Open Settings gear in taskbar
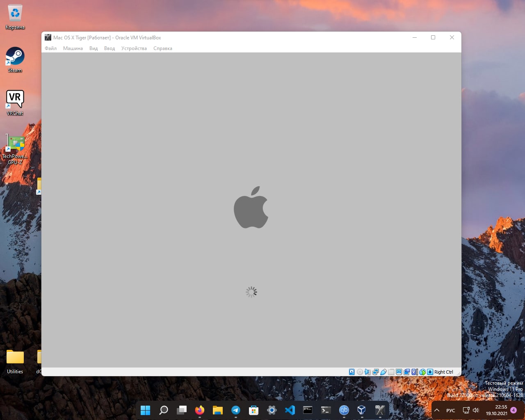Viewport: 525px width, 420px height. click(272, 410)
